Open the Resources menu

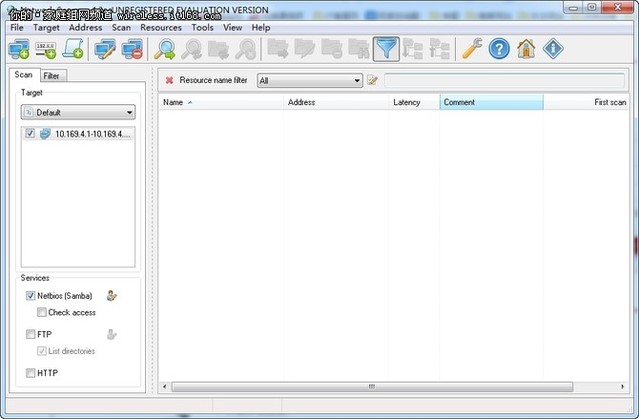point(161,28)
